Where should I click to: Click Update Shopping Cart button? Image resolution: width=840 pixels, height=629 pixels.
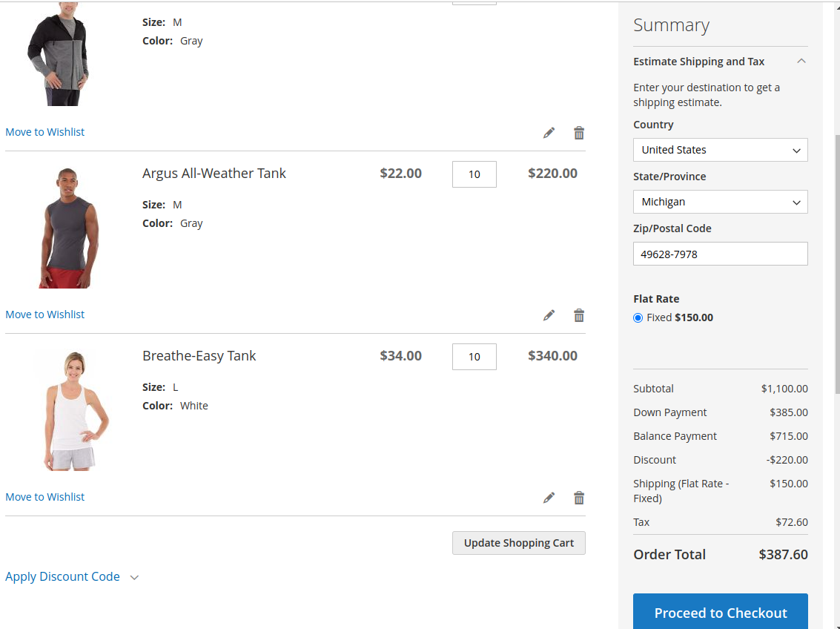518,543
